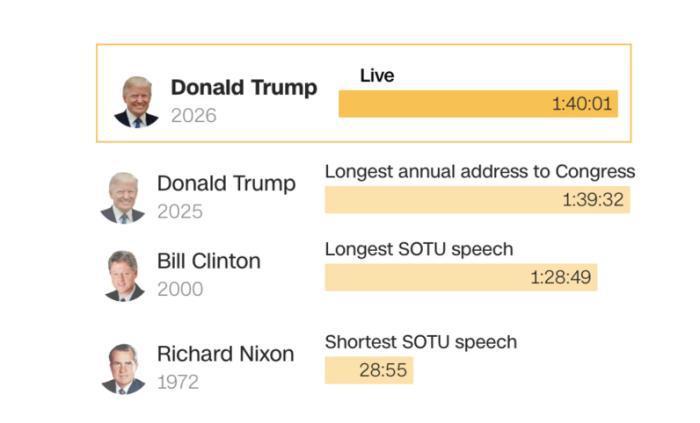
Task: Click the 2025 year text
Action: [179, 212]
